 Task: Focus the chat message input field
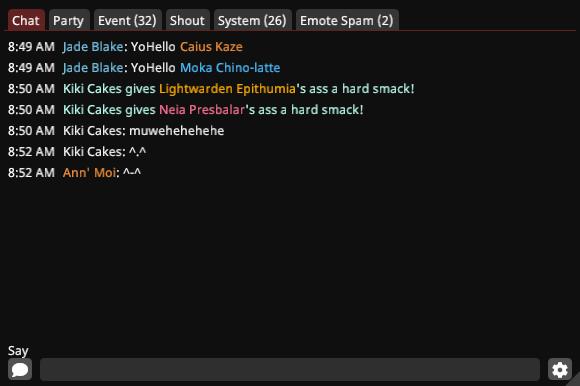[x=290, y=369]
